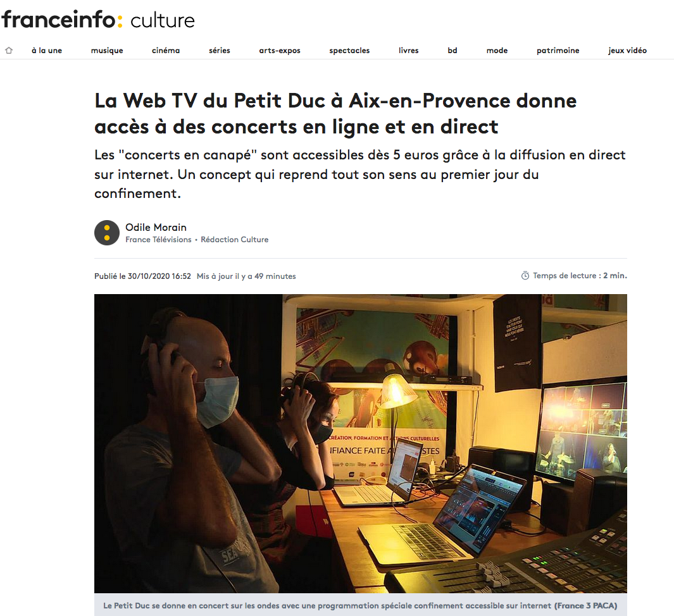
Task: Go to the patrimoine section
Action: click(558, 50)
